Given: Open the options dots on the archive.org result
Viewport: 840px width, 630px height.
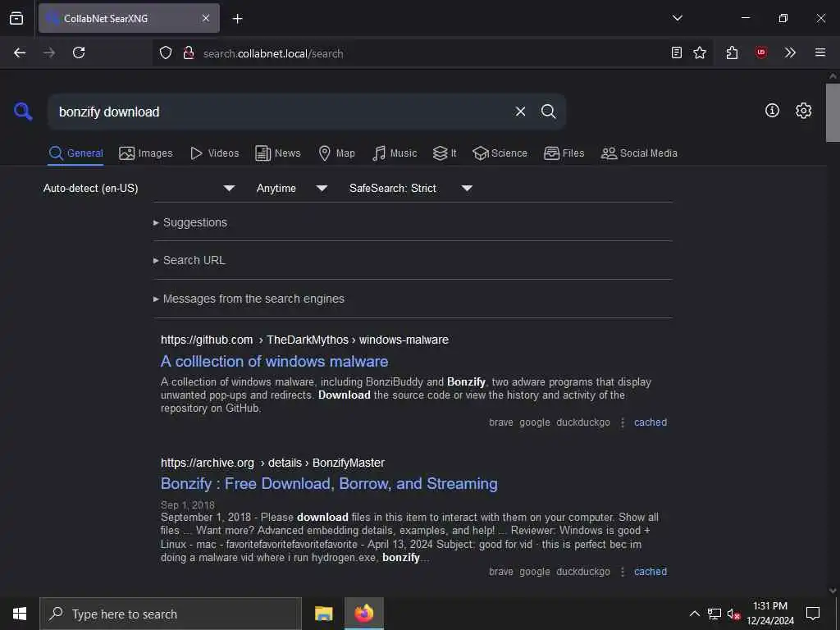Looking at the screenshot, I should tap(622, 572).
